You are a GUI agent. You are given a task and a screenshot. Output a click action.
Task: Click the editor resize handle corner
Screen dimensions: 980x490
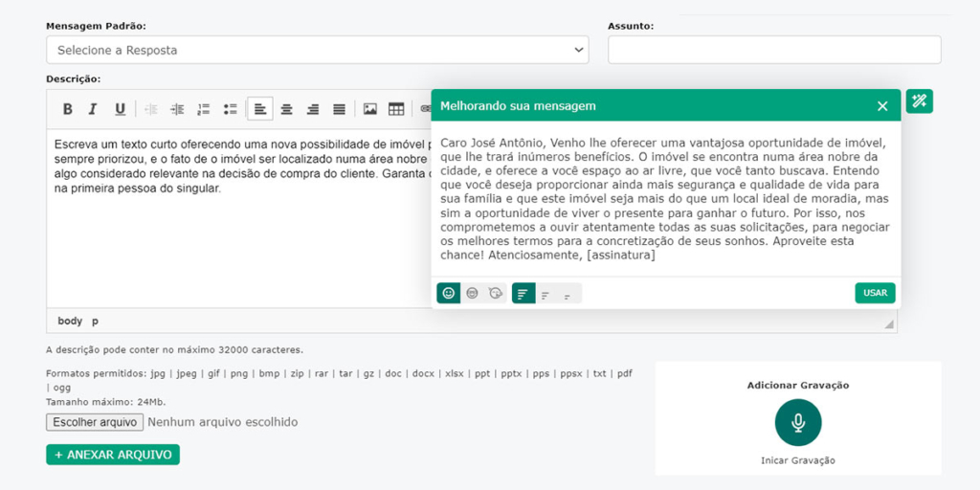tap(889, 323)
